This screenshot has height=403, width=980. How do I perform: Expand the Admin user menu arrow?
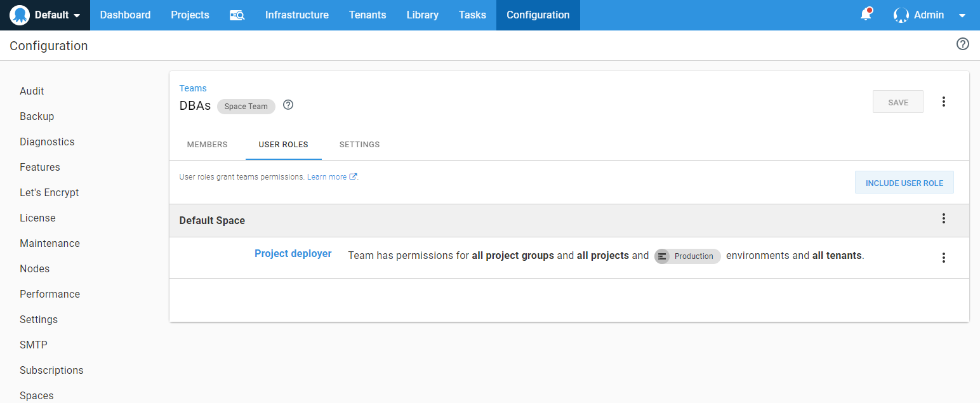tap(962, 16)
